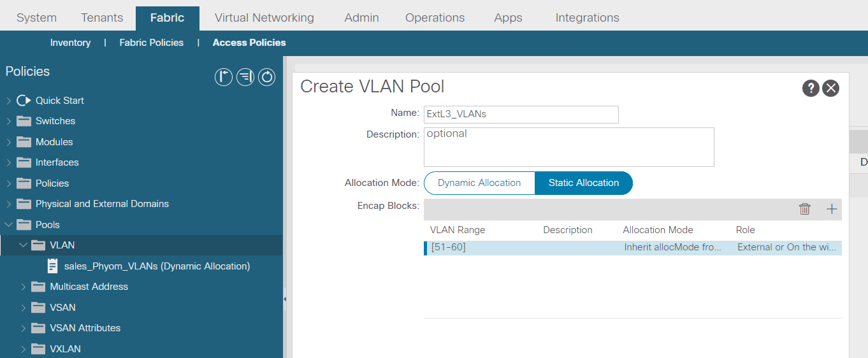Expand the Switches folder
This screenshot has height=358, width=868.
pos(8,121)
